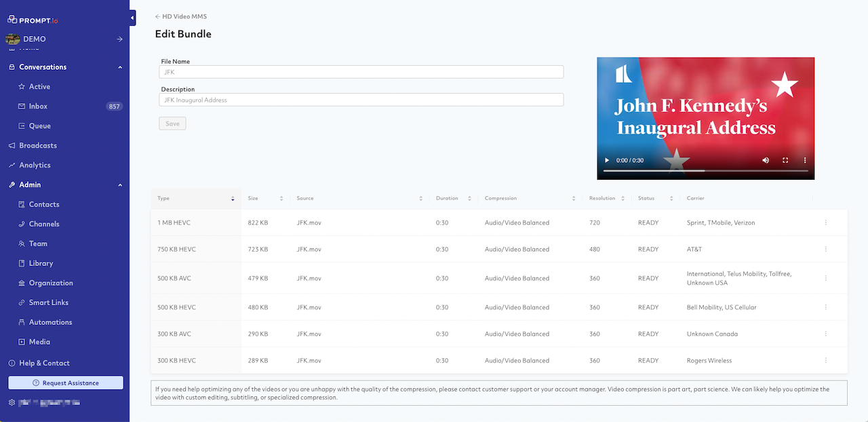The height and width of the screenshot is (422, 868).
Task: Open the video player more options menu
Action: (805, 161)
